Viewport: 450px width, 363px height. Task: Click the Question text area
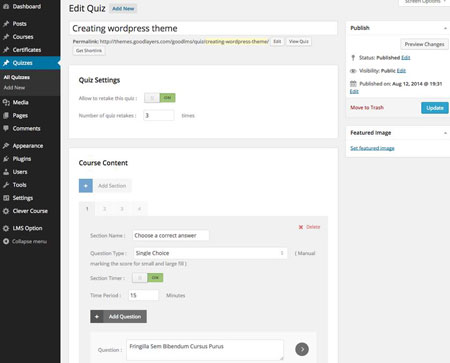click(x=205, y=350)
